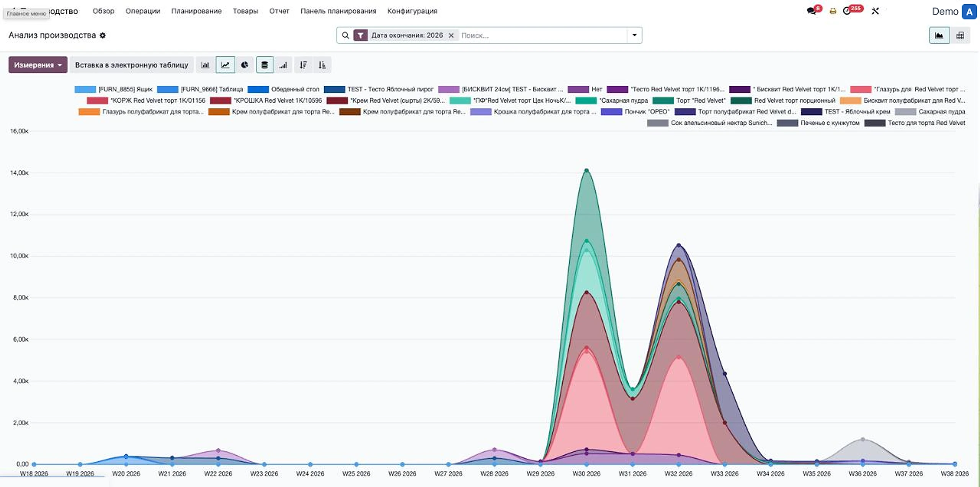Viewport: 980px width, 487px height.
Task: Click the Главное меню home button
Action: 26,13
